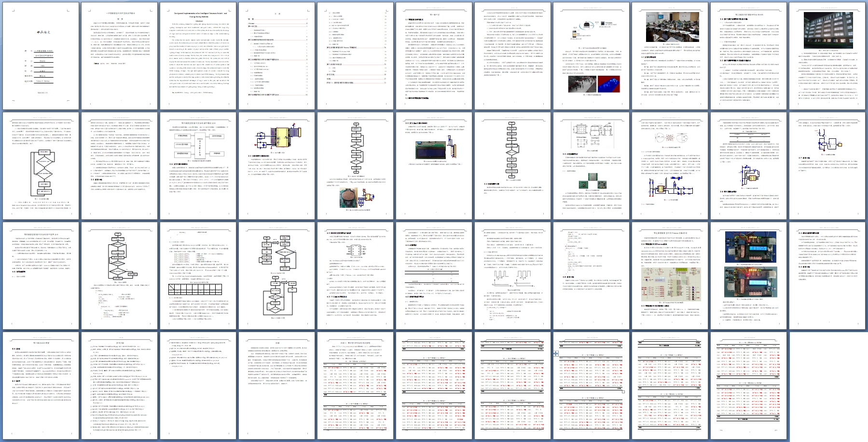Select page with circular lens diagrams and circuit
Viewport: 868px width, 442px height.
(670, 165)
